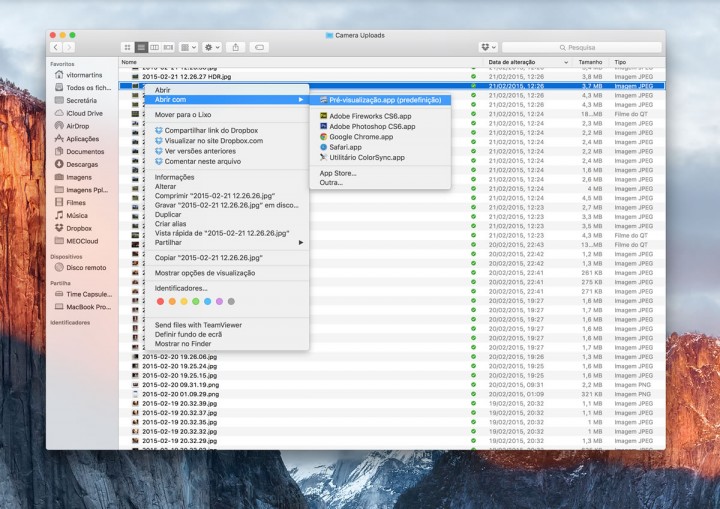This screenshot has width=720, height=509.
Task: Apply the red tag color
Action: 160,301
